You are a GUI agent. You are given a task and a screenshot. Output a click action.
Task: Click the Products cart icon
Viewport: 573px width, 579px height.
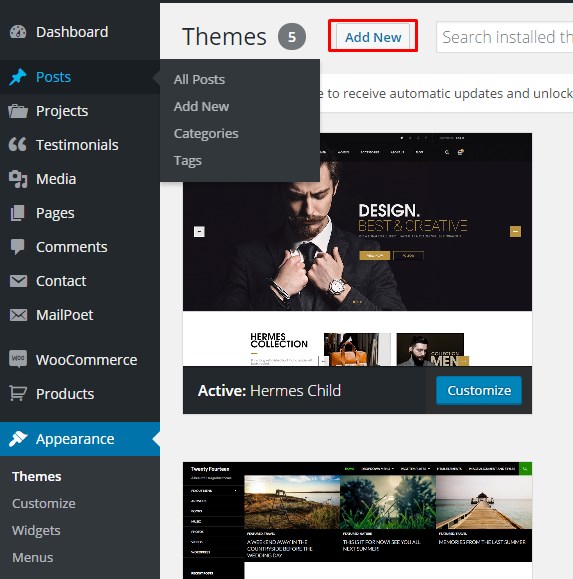click(18, 393)
